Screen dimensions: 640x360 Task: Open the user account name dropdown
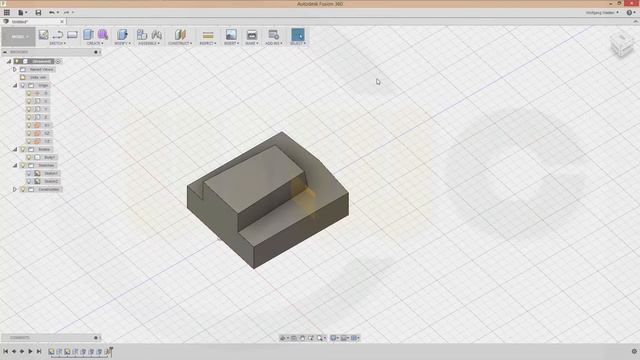[x=602, y=13]
